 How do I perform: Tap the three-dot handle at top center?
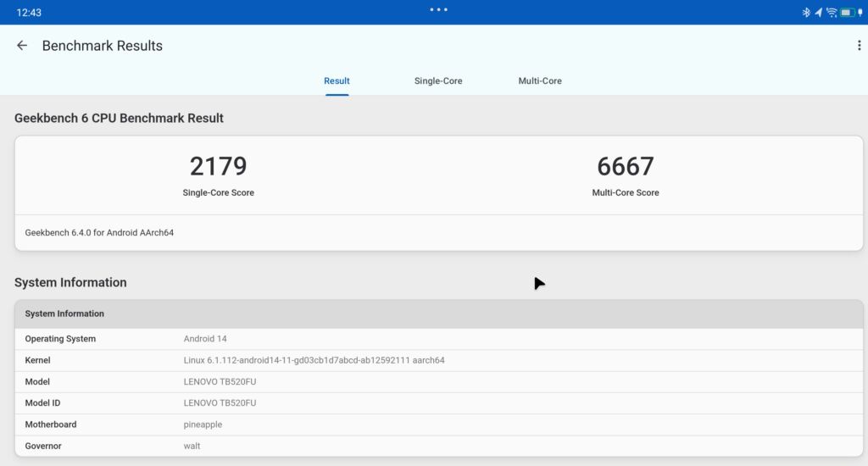tap(439, 9)
